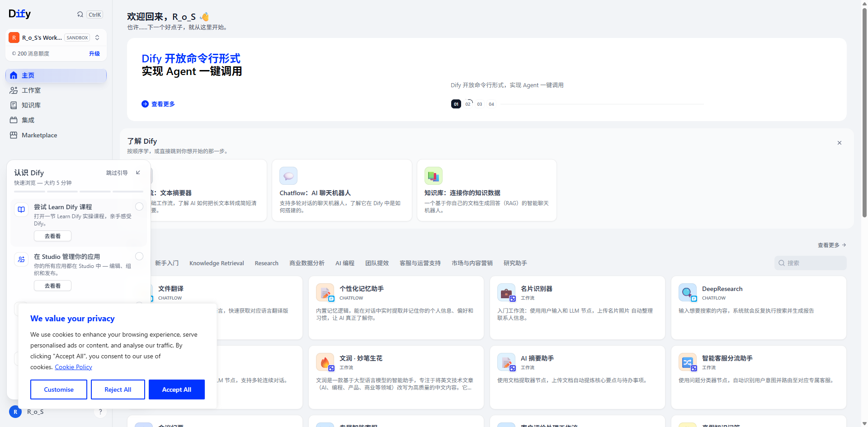Select banner slide 03 indicator
Viewport: 868px width, 427px height.
[480, 104]
